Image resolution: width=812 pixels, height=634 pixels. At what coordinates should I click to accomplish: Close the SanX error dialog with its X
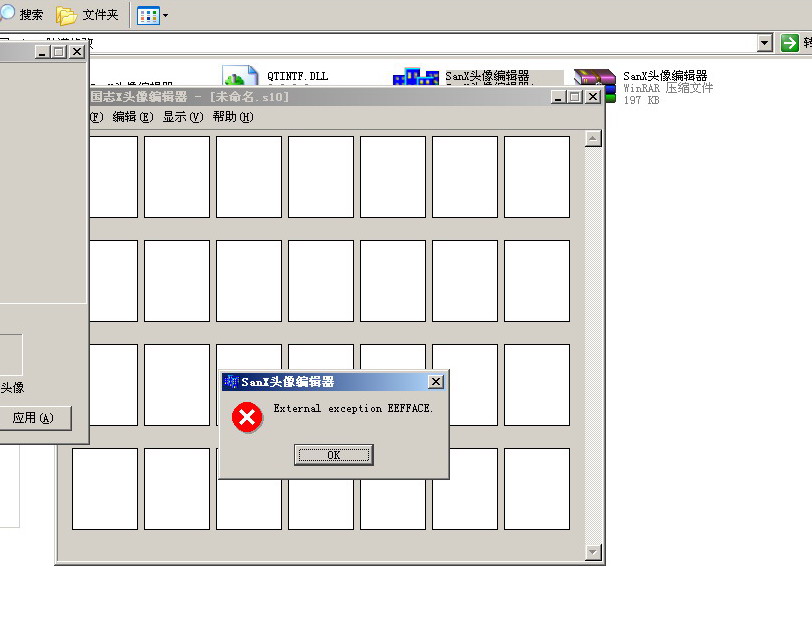point(436,382)
